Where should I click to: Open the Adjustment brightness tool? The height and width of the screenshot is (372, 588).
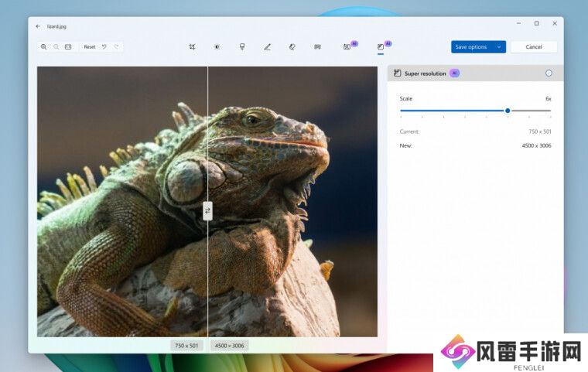click(x=217, y=47)
